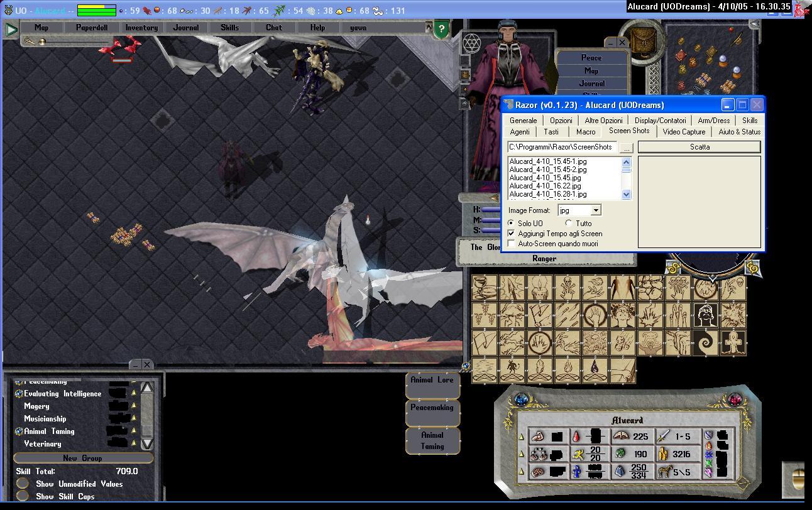
Task: Click the red gem on status window
Action: [735, 399]
